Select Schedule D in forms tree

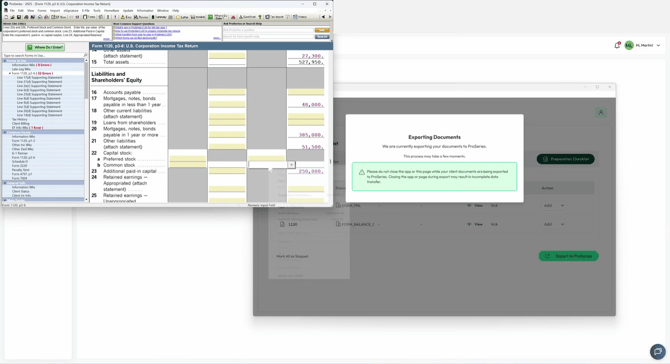click(20, 161)
